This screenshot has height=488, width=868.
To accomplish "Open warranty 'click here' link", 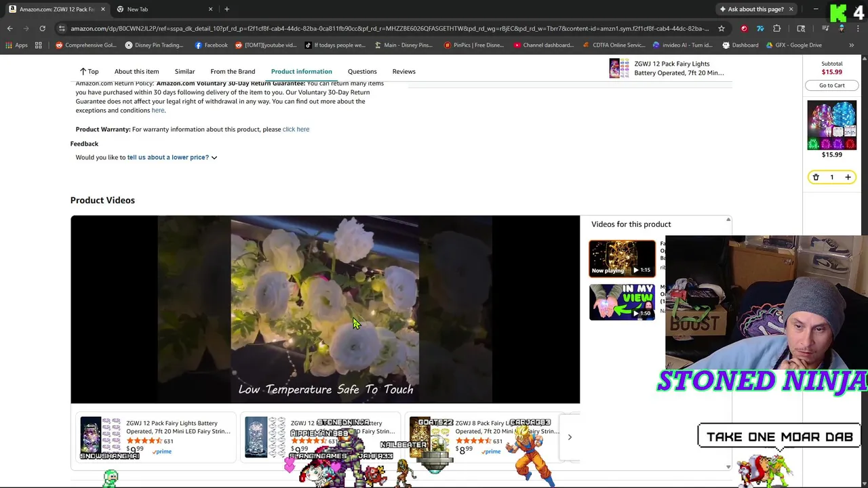I will [x=296, y=129].
